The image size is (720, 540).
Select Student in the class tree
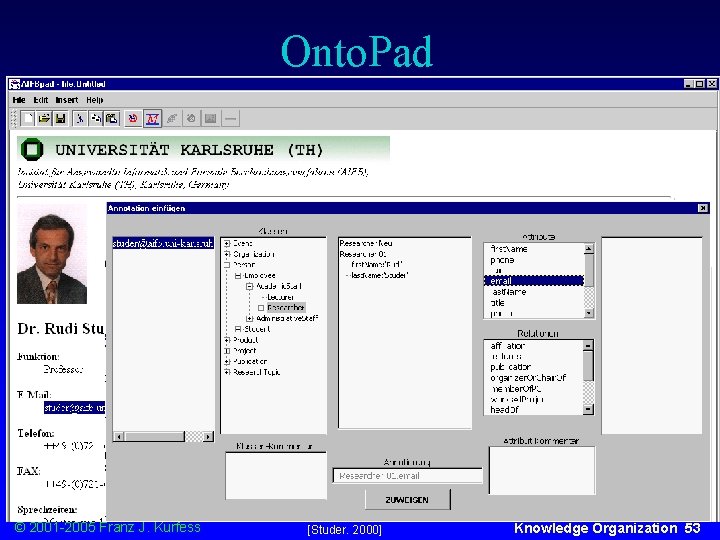pos(257,329)
